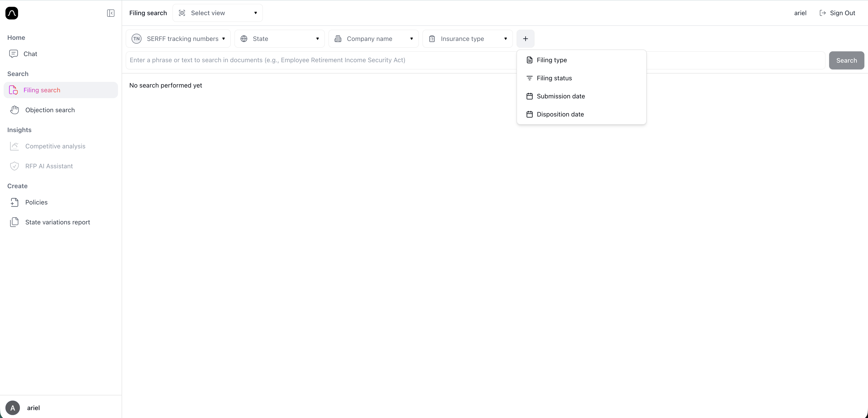Focus the document phrase search field
The image size is (868, 418).
tap(320, 60)
